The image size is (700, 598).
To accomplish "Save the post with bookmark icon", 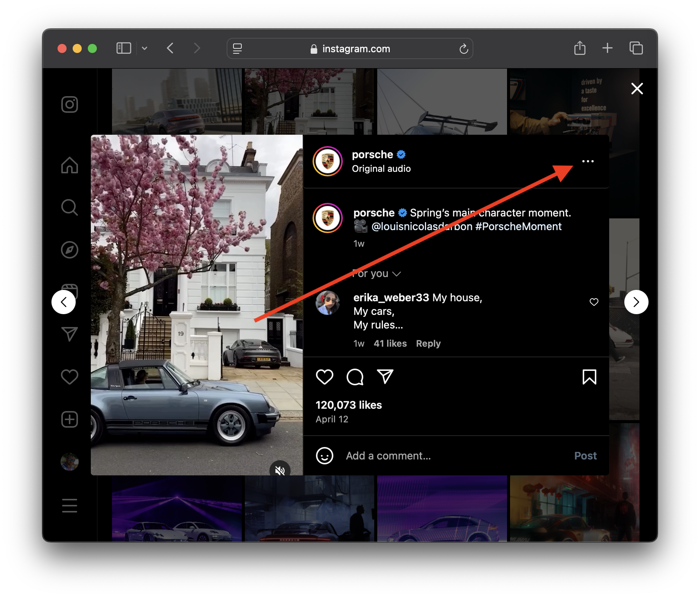I will coord(590,377).
